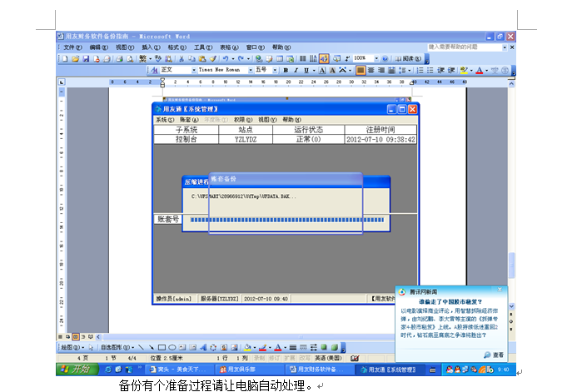Open the 100% zoom dropdown

coord(376,58)
